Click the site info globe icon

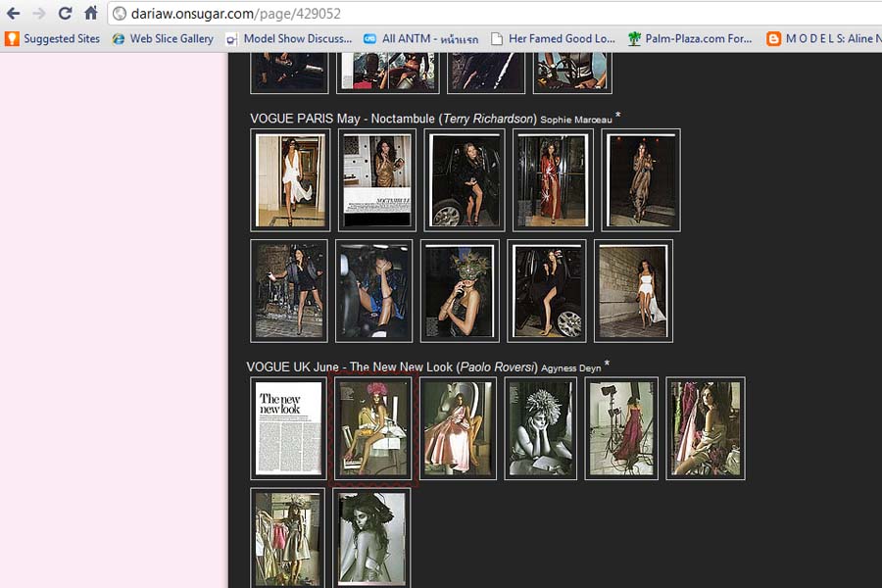coord(120,14)
